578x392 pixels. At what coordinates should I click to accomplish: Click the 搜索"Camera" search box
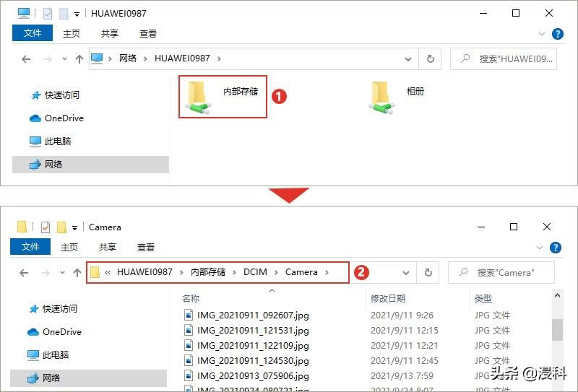(x=501, y=273)
